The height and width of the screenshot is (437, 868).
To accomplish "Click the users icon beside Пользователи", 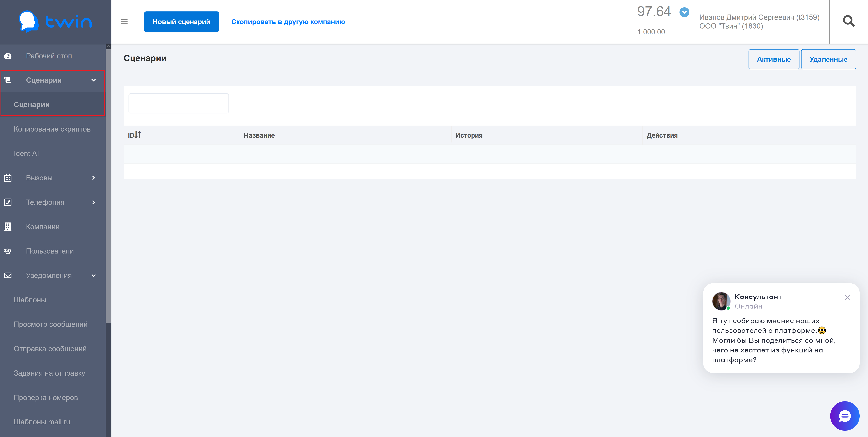I will click(x=8, y=251).
